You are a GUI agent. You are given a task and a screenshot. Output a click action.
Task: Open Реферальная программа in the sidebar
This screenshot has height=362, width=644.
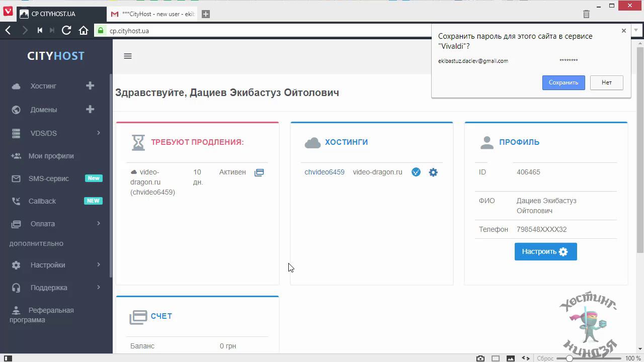42,315
